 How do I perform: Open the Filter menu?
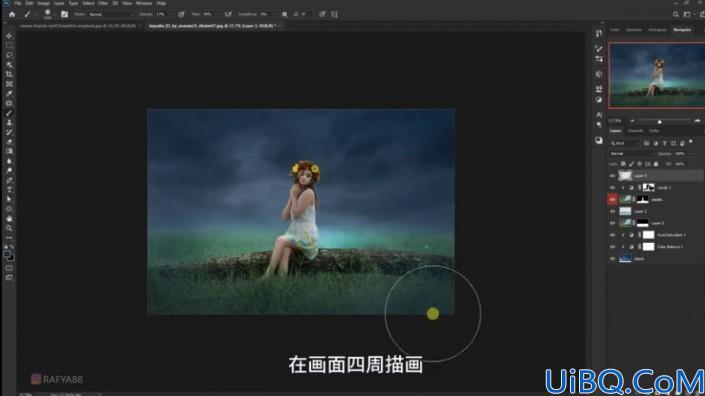coord(103,3)
